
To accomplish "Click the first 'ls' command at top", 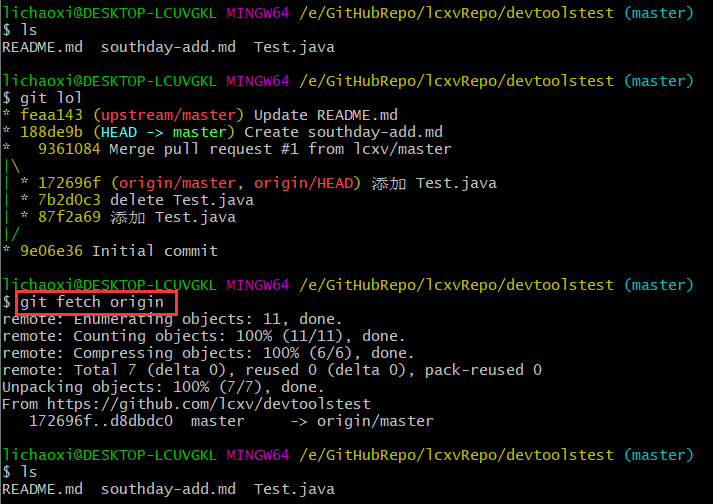I will (x=29, y=30).
